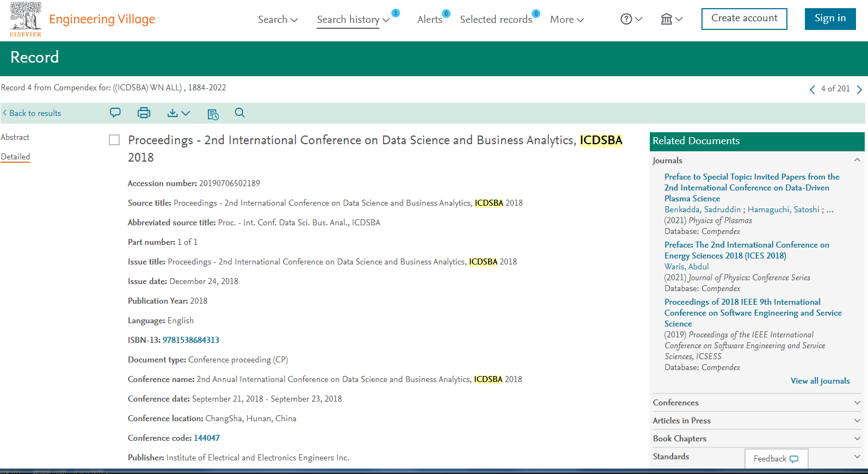Click the Engineering Village home title

(102, 20)
